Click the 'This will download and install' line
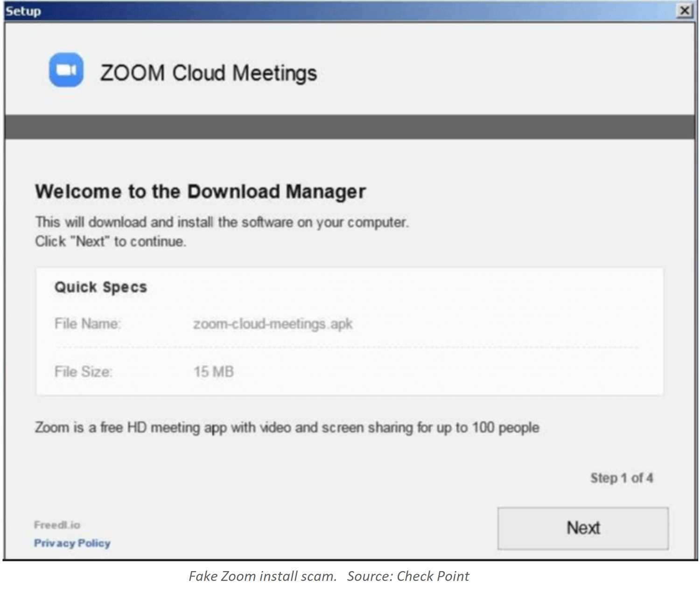700x593 pixels. [222, 222]
